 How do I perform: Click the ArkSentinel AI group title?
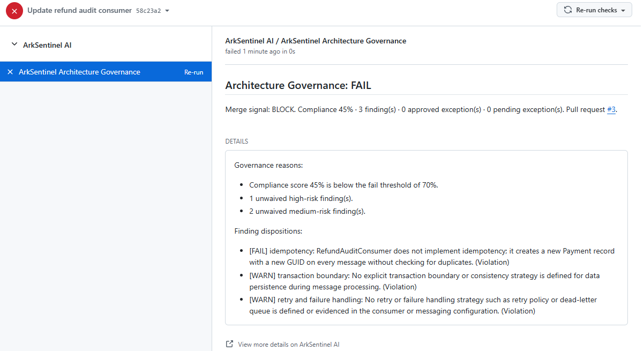pos(47,45)
